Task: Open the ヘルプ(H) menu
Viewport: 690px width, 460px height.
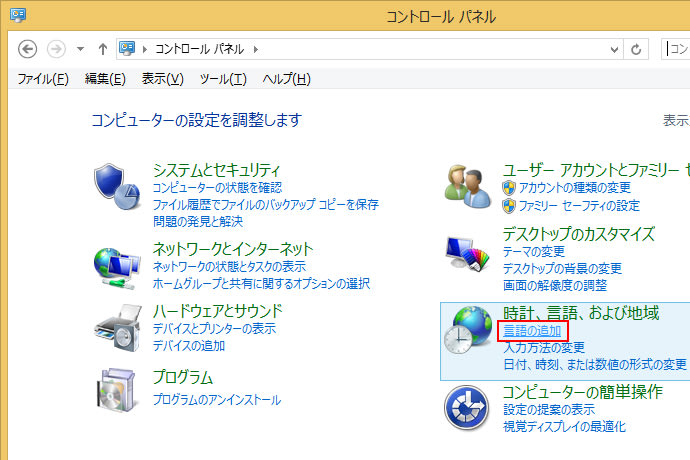Action: click(286, 79)
